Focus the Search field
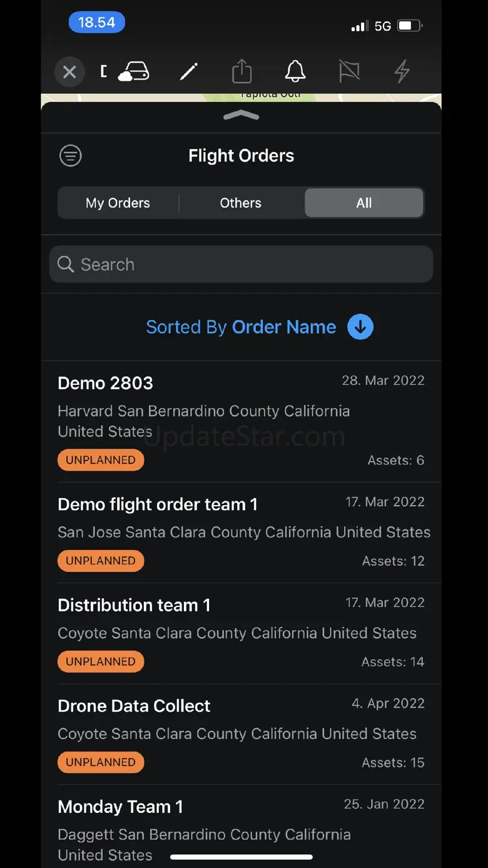Screen dimensions: 488x868 [241, 264]
